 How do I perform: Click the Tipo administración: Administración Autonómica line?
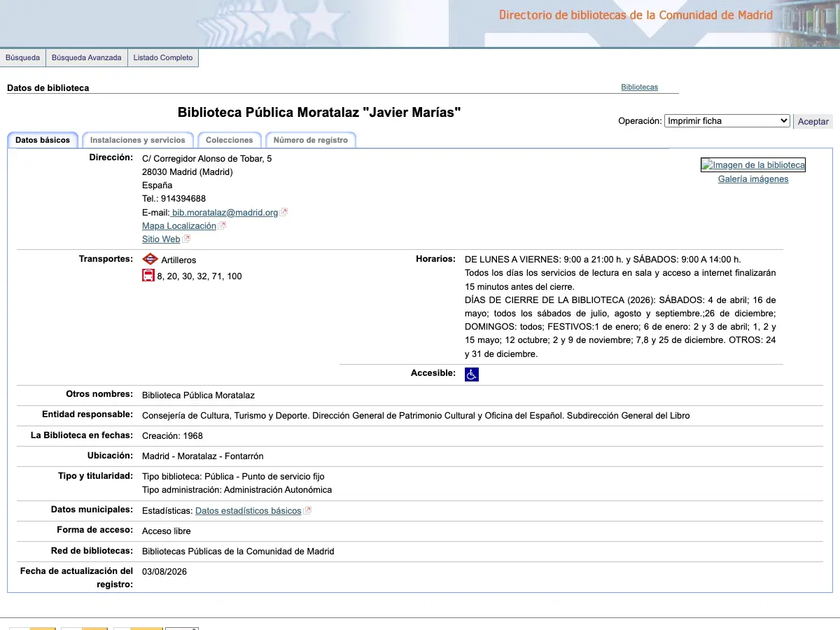pyautogui.click(x=237, y=490)
